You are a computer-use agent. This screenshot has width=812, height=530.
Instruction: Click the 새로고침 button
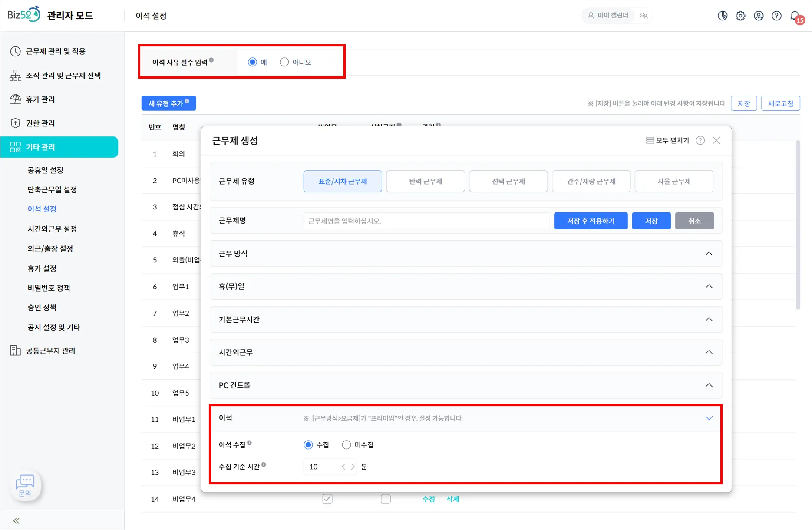tap(780, 103)
